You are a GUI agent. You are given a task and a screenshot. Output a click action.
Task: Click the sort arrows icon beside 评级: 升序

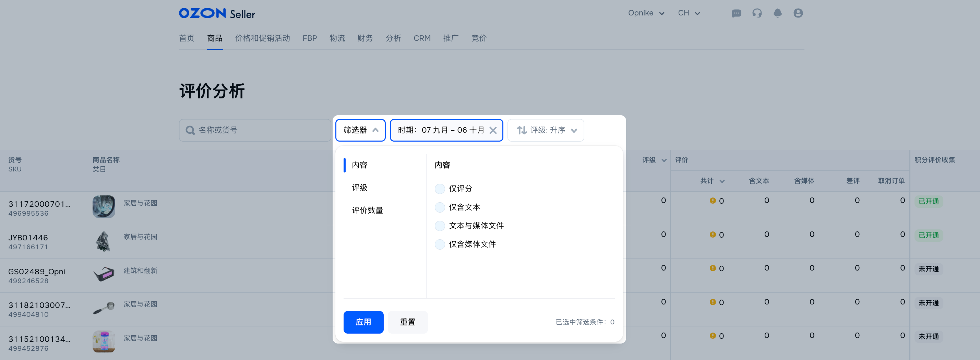point(521,130)
